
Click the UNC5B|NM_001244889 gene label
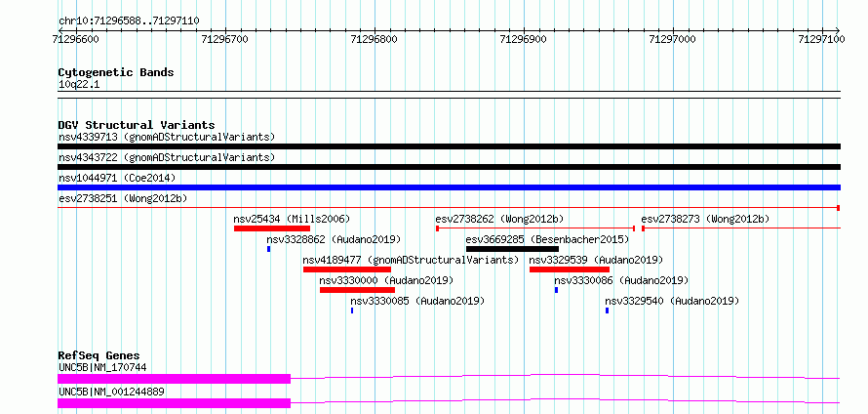point(111,392)
